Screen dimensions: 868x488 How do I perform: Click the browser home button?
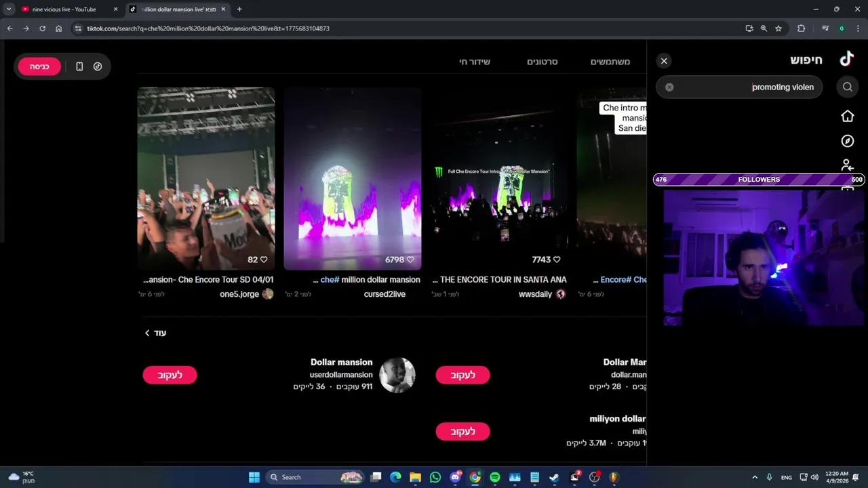[58, 28]
